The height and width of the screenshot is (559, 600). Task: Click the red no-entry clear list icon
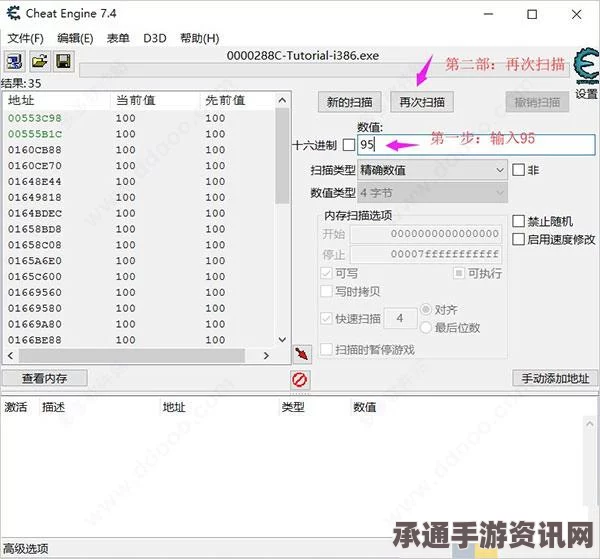pyautogui.click(x=299, y=380)
